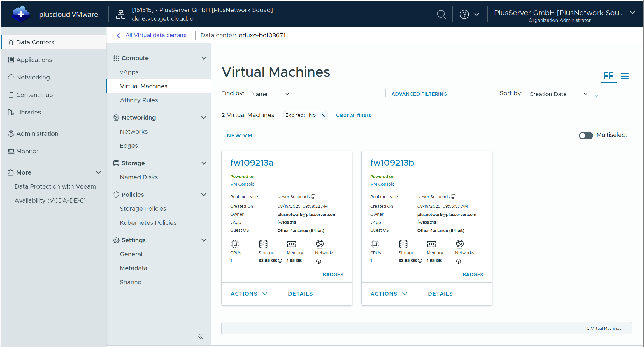The height and width of the screenshot is (347, 644).
Task: Click the NEW VM button
Action: coord(239,136)
